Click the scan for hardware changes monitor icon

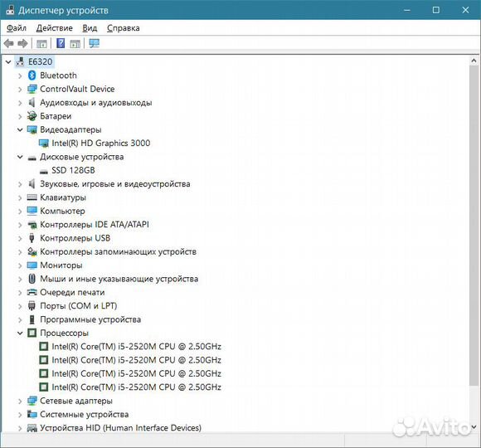pos(95,43)
